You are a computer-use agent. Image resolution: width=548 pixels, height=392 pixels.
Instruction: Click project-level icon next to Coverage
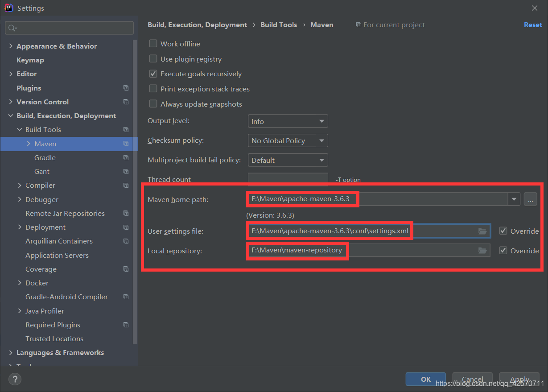(x=126, y=269)
